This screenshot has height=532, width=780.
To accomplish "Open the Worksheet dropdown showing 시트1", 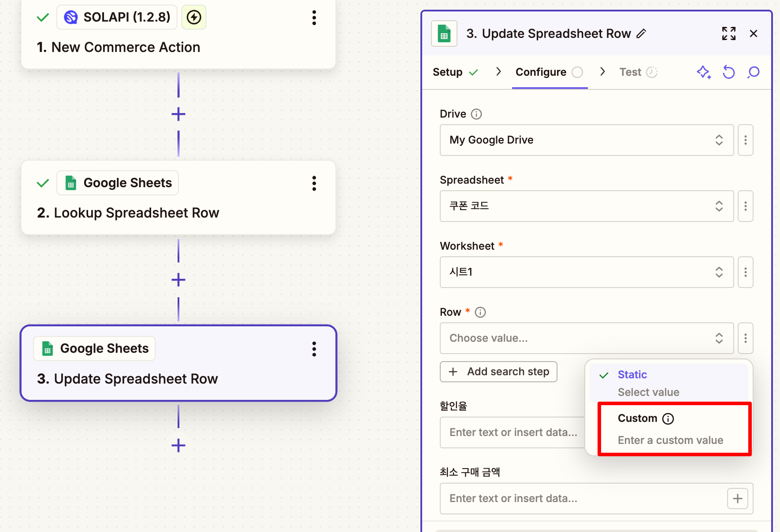I will (x=587, y=272).
